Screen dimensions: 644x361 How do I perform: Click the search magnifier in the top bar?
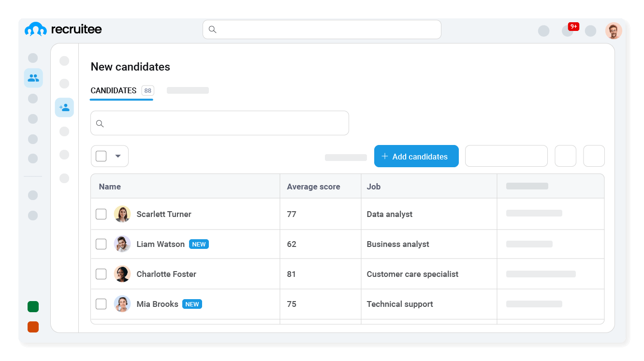[x=212, y=29]
